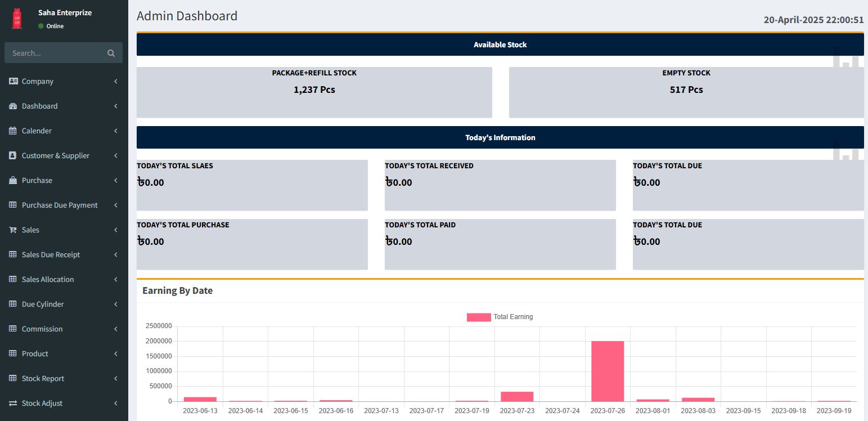This screenshot has height=421, width=868.
Task: Expand the Purchase Due Payment chevron
Action: click(x=116, y=205)
